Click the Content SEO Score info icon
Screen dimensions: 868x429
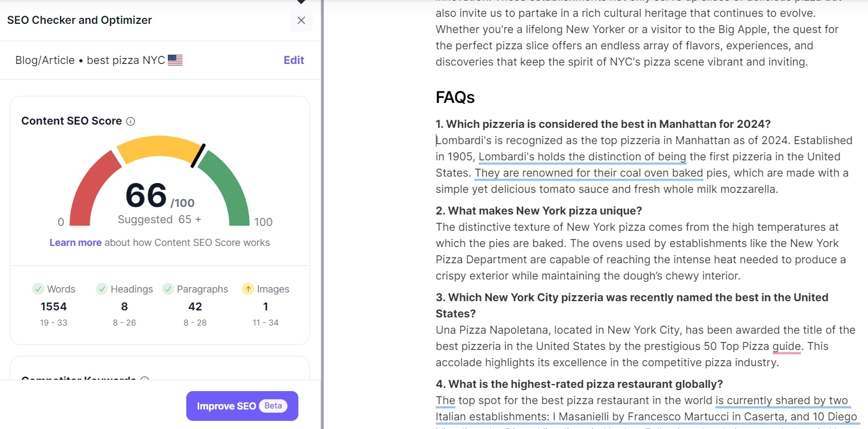click(x=130, y=121)
